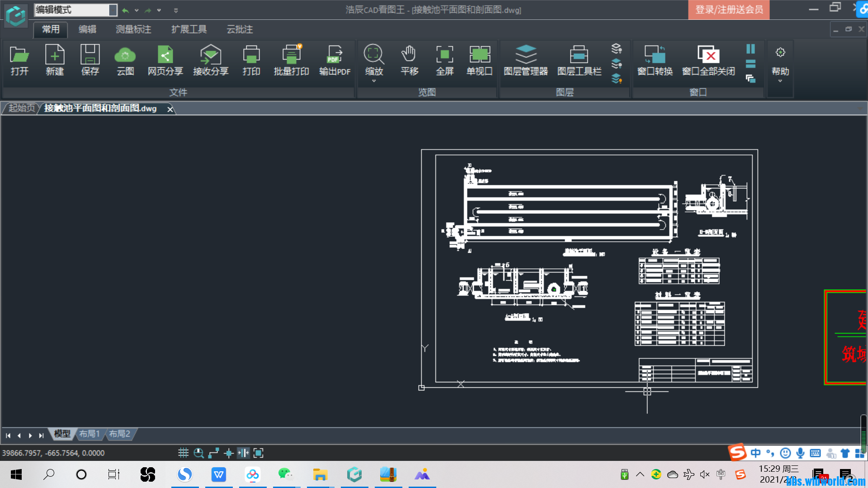The width and height of the screenshot is (868, 488).
Task: Toggle the ortho mode status bar icon
Action: tap(214, 453)
